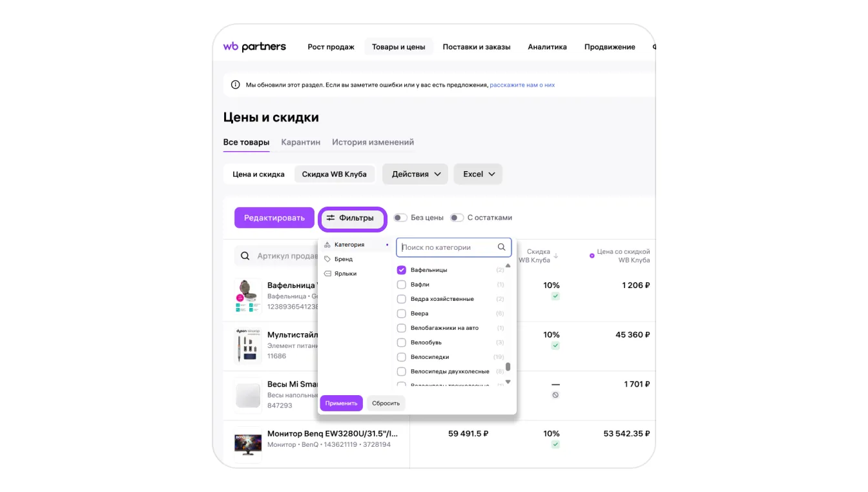Open the Действия dropdown
The image size is (868, 492).
[x=415, y=174]
